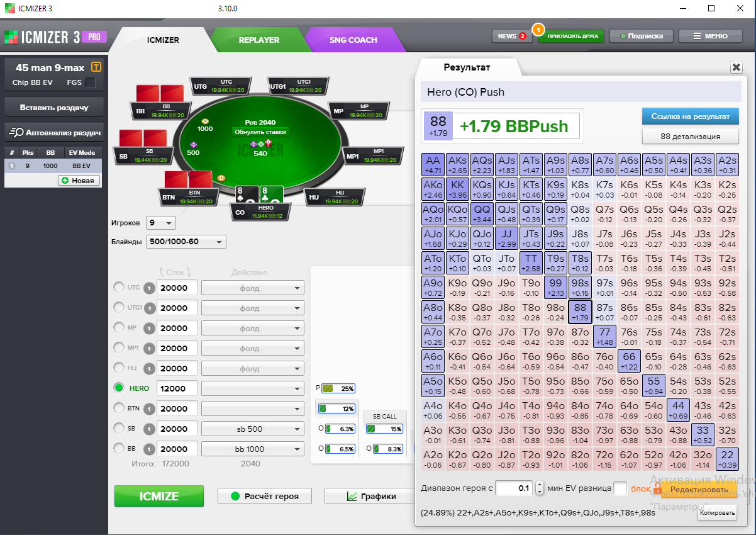Select the SB hero radio button
Image resolution: width=756 pixels, height=535 pixels.
click(118, 428)
